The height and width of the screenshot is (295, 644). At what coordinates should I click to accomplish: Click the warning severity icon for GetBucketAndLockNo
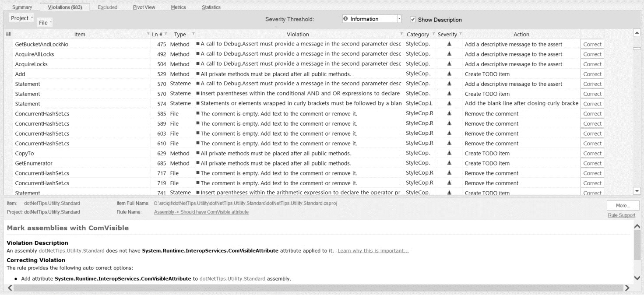click(x=449, y=44)
